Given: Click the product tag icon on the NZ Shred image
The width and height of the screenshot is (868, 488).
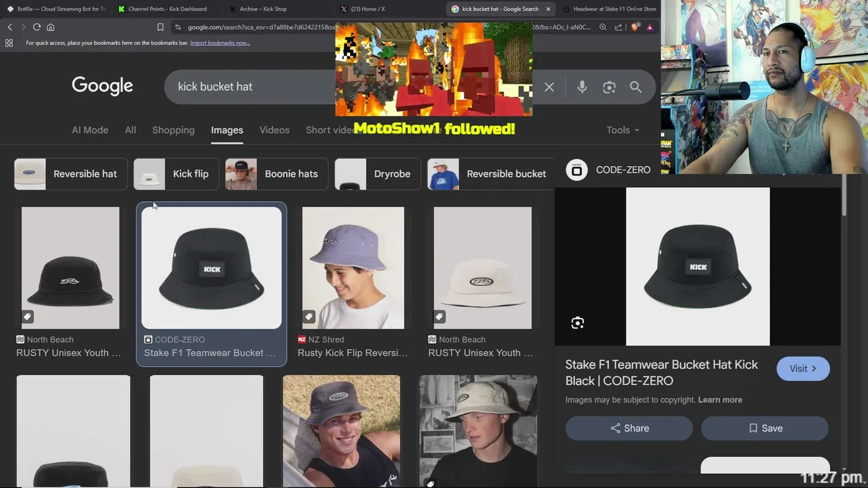Looking at the screenshot, I should pyautogui.click(x=309, y=317).
